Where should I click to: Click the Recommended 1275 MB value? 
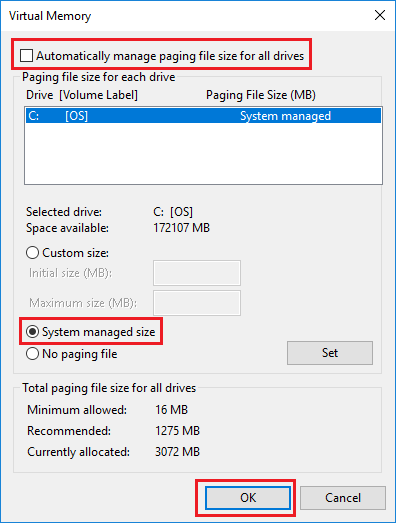[x=177, y=431]
